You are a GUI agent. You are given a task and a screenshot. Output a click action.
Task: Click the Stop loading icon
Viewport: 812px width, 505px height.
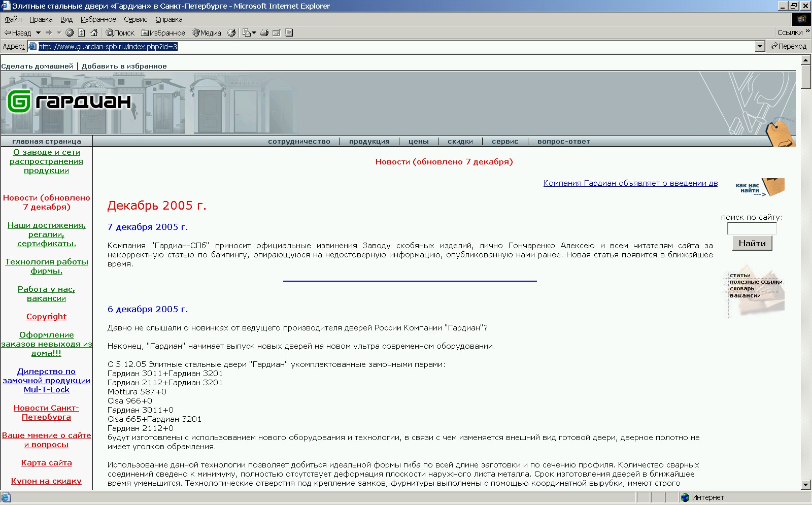coord(70,32)
